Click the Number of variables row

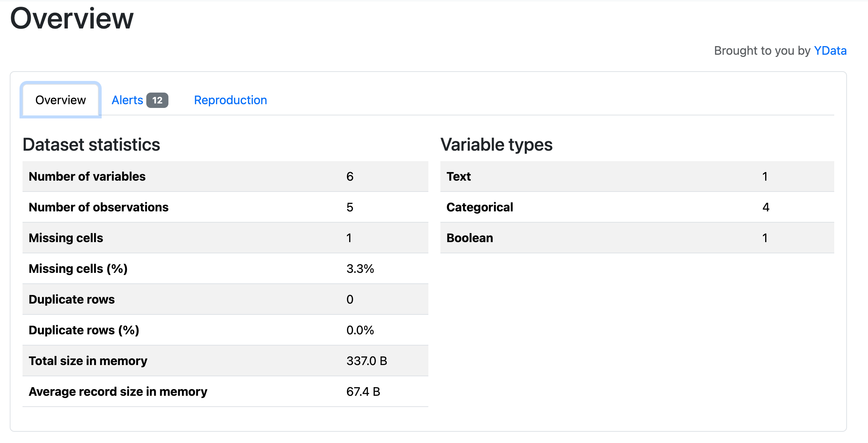pos(225,177)
